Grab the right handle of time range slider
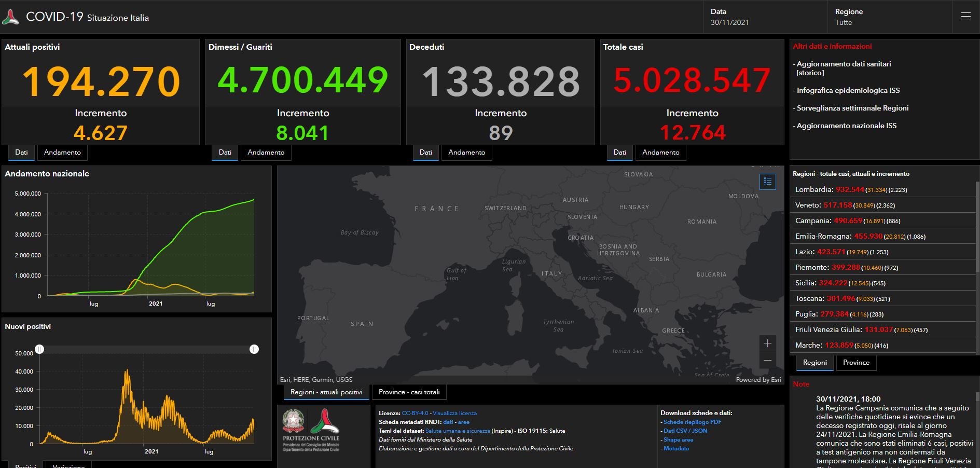The image size is (980, 468). coord(254,349)
